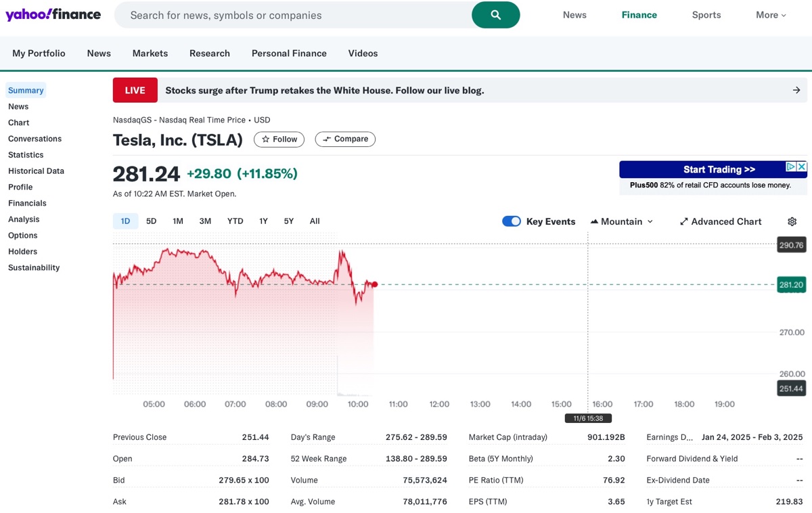
Task: Switch to the YTD chart tab
Action: [x=235, y=221]
